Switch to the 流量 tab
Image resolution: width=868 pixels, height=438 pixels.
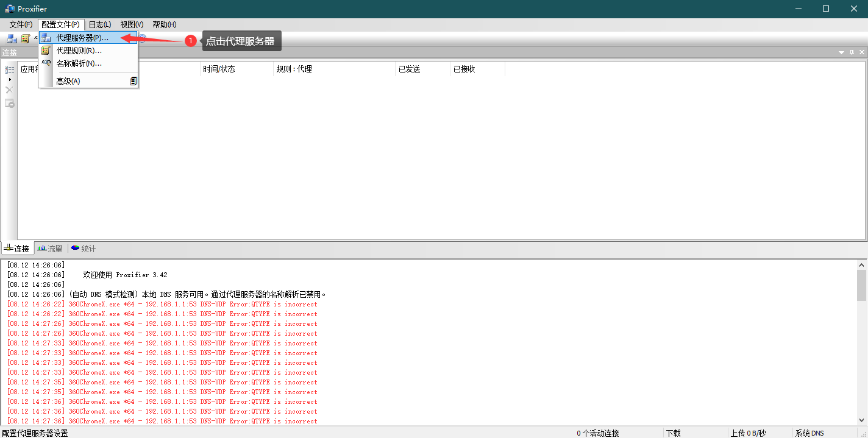tap(50, 249)
